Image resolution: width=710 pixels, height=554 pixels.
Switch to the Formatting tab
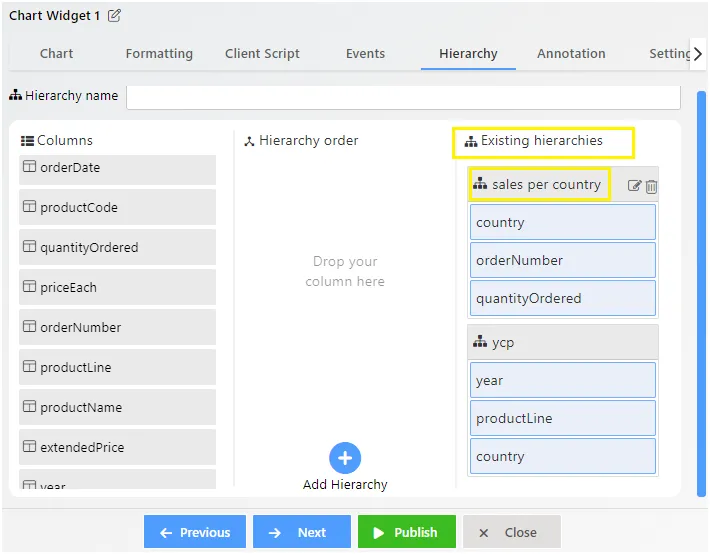tap(159, 54)
